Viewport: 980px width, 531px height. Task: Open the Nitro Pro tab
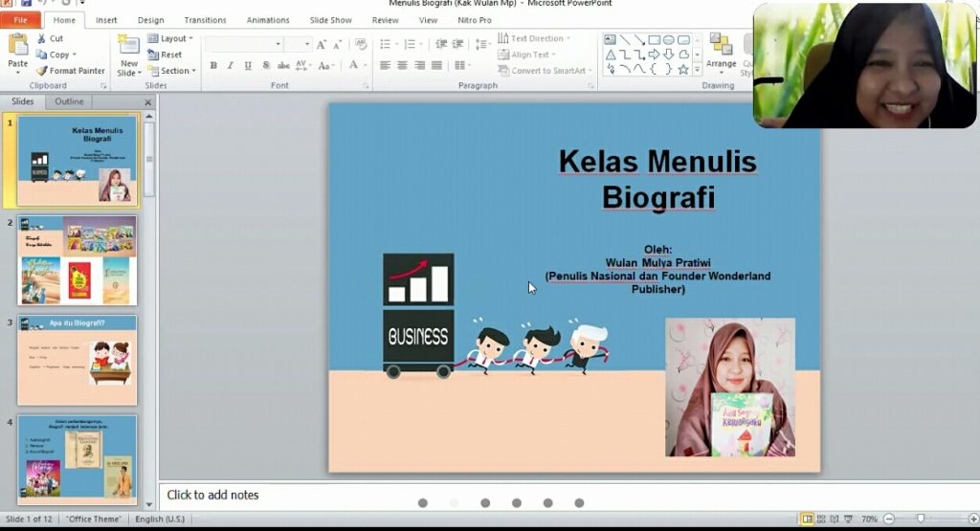click(475, 20)
